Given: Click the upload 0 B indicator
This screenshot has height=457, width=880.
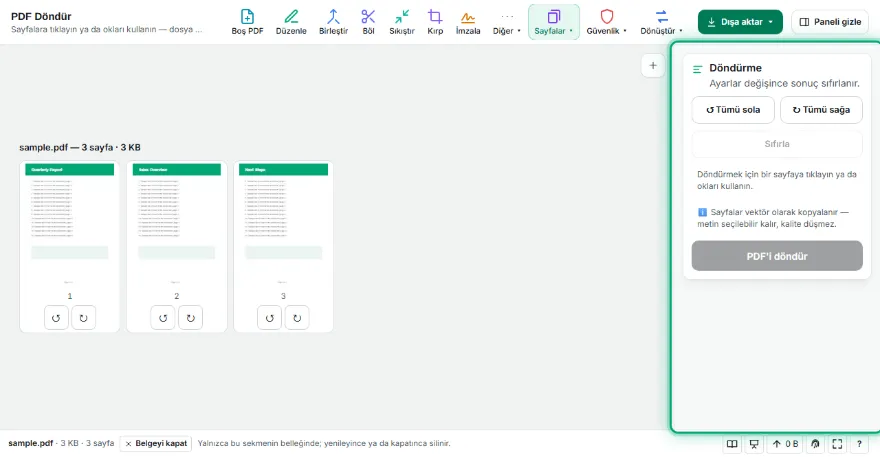Looking at the screenshot, I should pos(785,444).
